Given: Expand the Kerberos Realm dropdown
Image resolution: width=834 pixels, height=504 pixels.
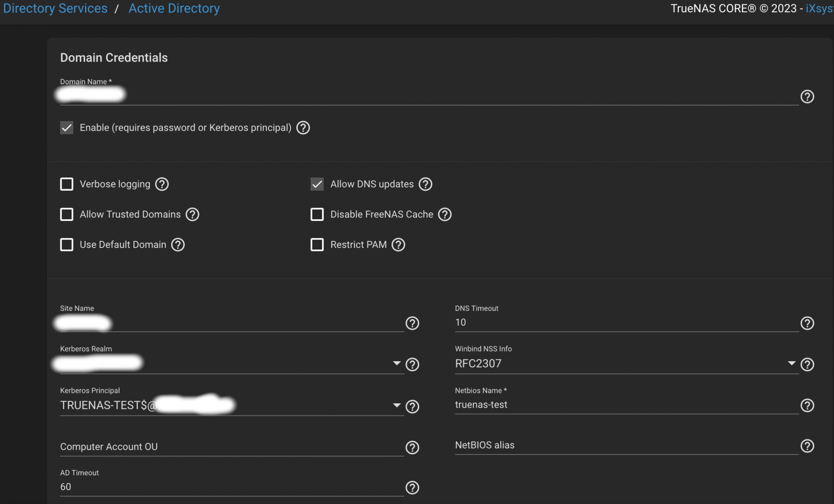Looking at the screenshot, I should (397, 363).
